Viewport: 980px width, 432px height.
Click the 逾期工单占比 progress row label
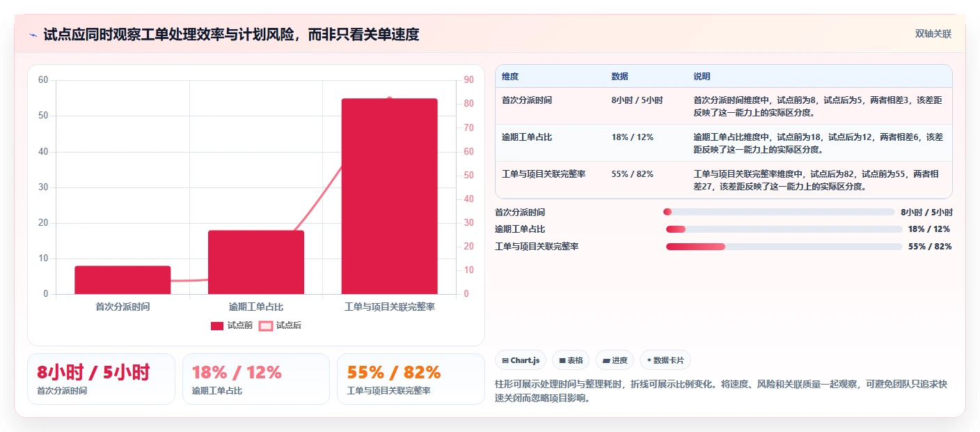520,229
